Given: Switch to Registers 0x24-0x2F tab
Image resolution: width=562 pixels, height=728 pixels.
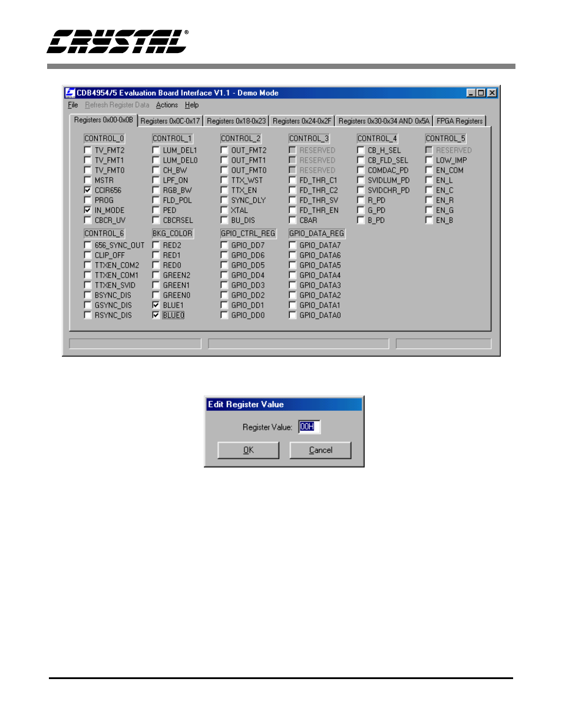Looking at the screenshot, I should click(x=302, y=121).
